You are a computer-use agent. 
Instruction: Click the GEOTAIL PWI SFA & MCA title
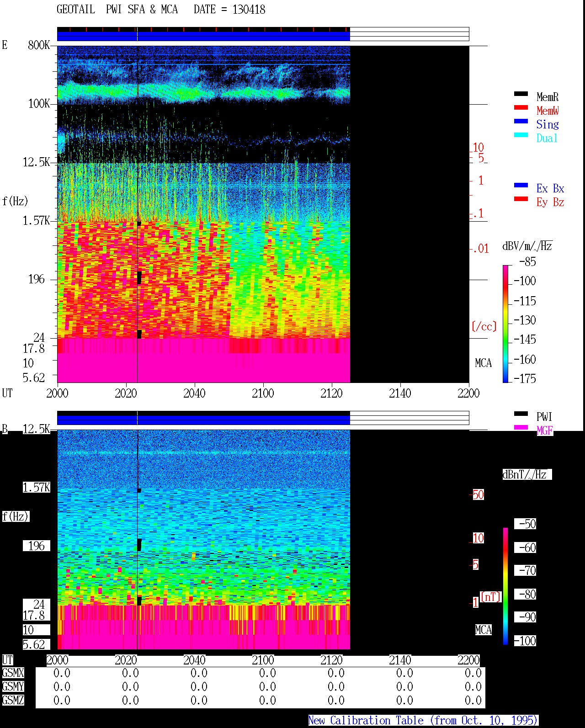(117, 9)
